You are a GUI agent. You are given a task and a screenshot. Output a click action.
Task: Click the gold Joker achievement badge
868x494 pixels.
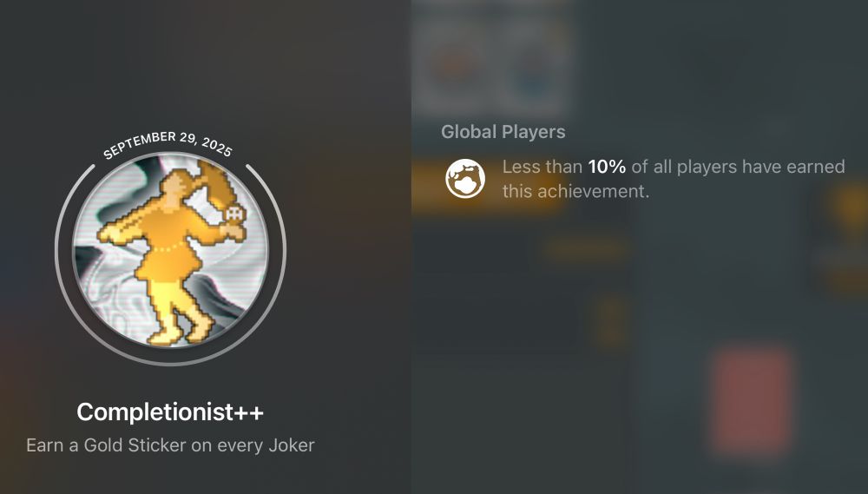(x=170, y=250)
